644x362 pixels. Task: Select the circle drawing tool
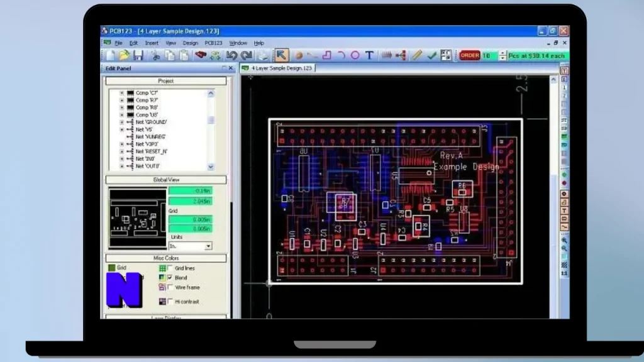click(355, 55)
